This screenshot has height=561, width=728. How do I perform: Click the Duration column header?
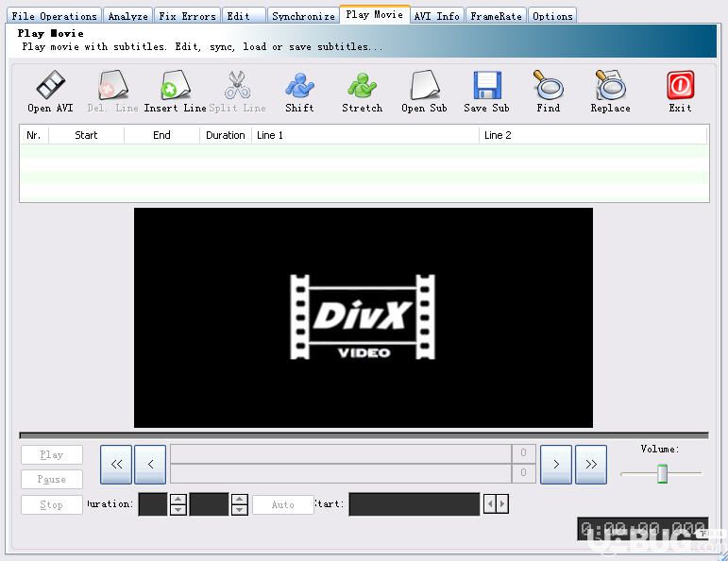226,135
